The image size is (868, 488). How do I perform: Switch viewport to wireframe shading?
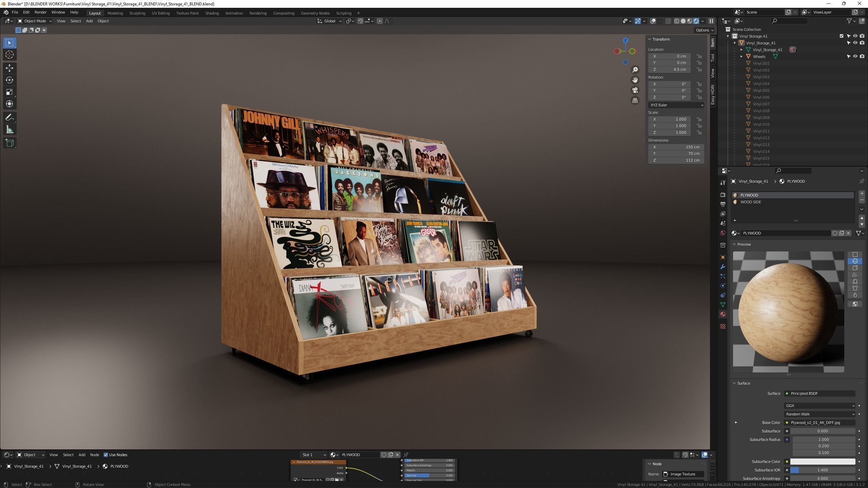point(677,21)
